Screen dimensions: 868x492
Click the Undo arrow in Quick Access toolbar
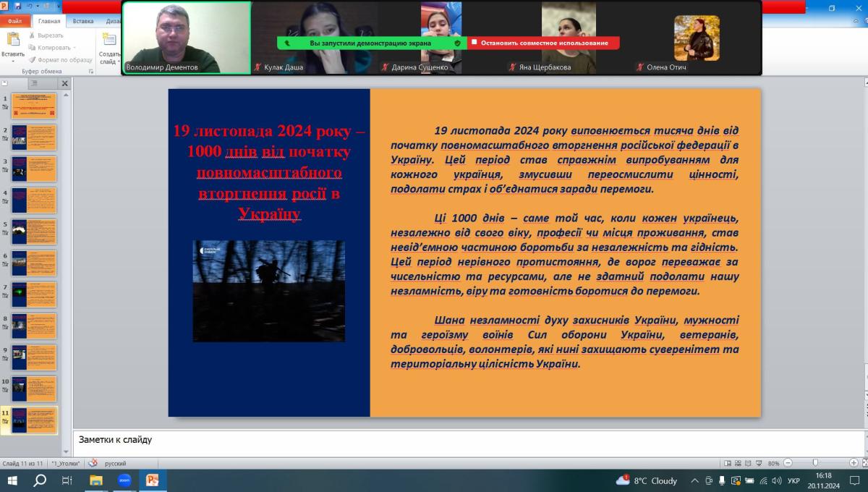click(x=29, y=6)
